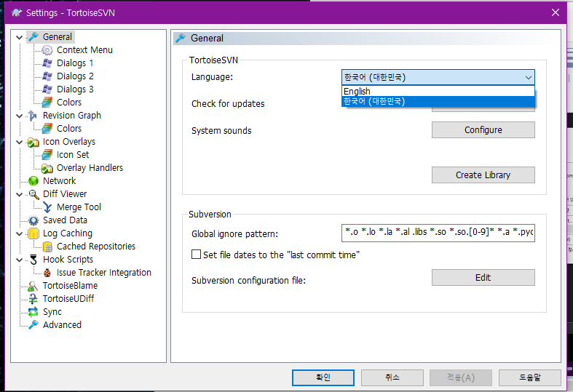Viewport: 573px width, 392px height.
Task: Enable Set file dates to last commit time
Action: [197, 255]
